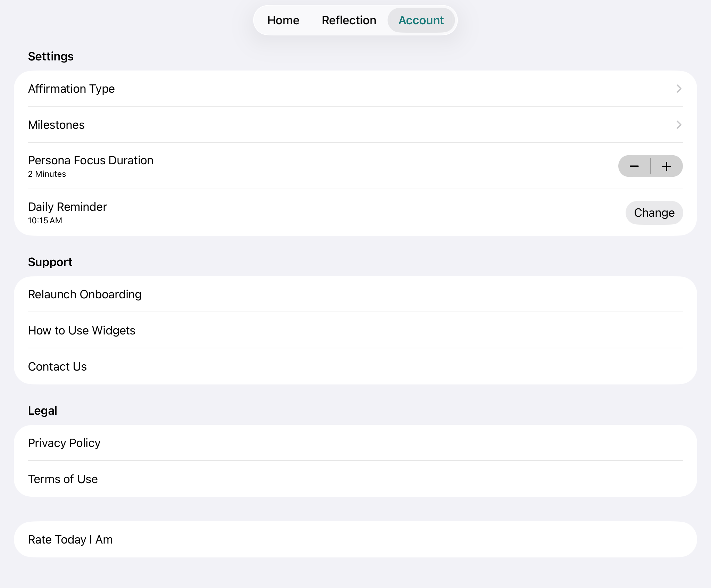
Task: Switch to the Home tab
Action: (283, 20)
